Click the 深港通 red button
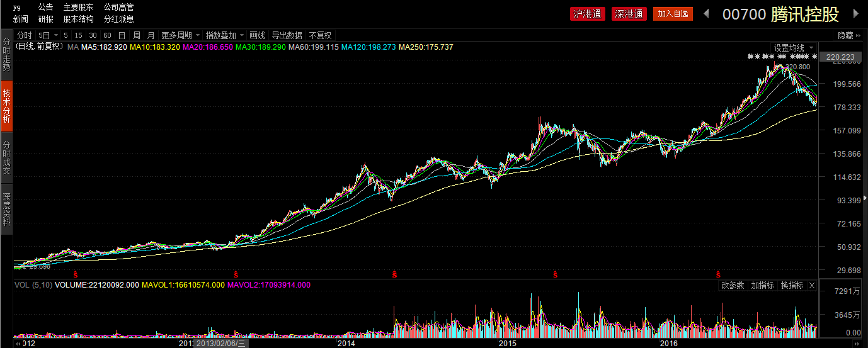The image size is (868, 348). coord(629,14)
